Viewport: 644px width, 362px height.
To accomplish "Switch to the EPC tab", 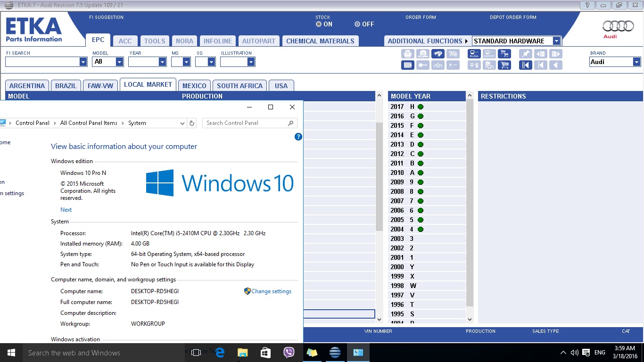I will (x=98, y=40).
